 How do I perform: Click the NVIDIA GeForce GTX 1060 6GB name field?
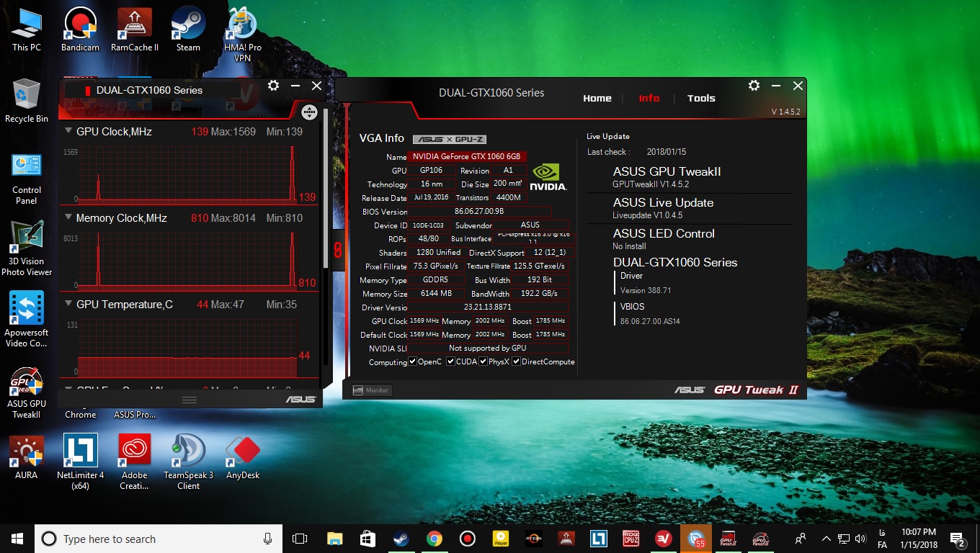point(467,157)
